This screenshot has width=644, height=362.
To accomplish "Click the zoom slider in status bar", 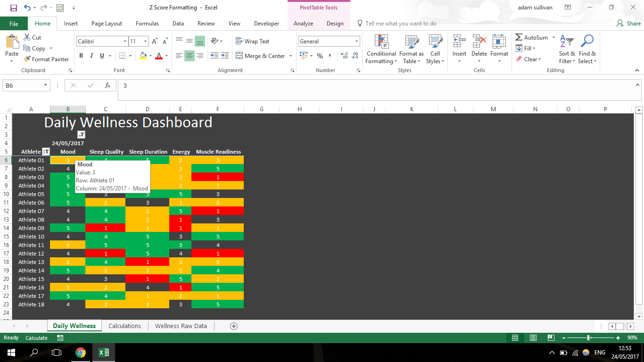I will 589,338.
